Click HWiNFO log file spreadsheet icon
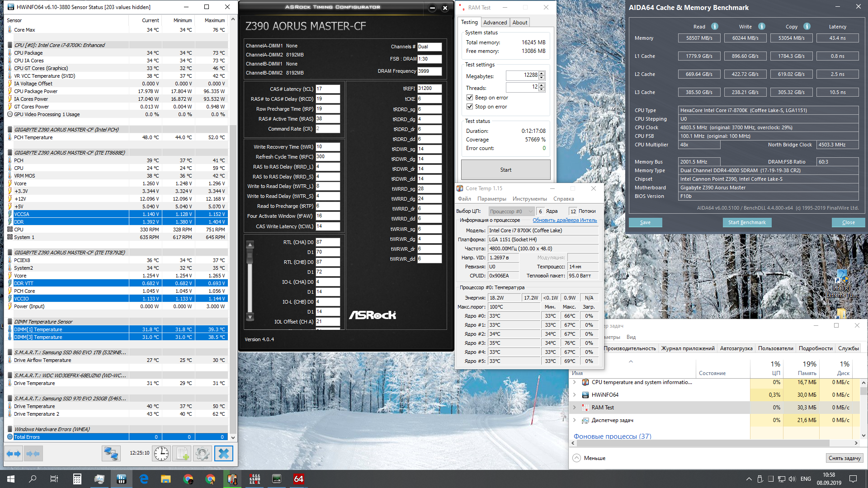 coord(183,453)
